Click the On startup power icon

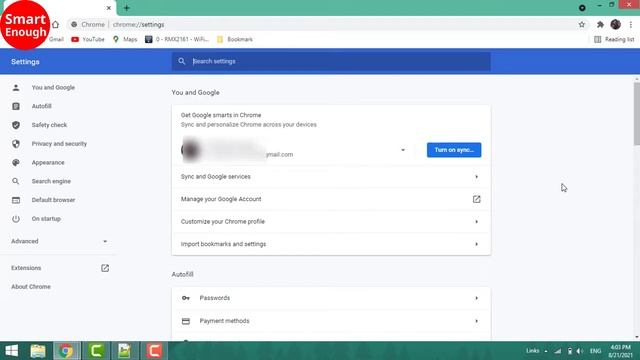(x=16, y=219)
